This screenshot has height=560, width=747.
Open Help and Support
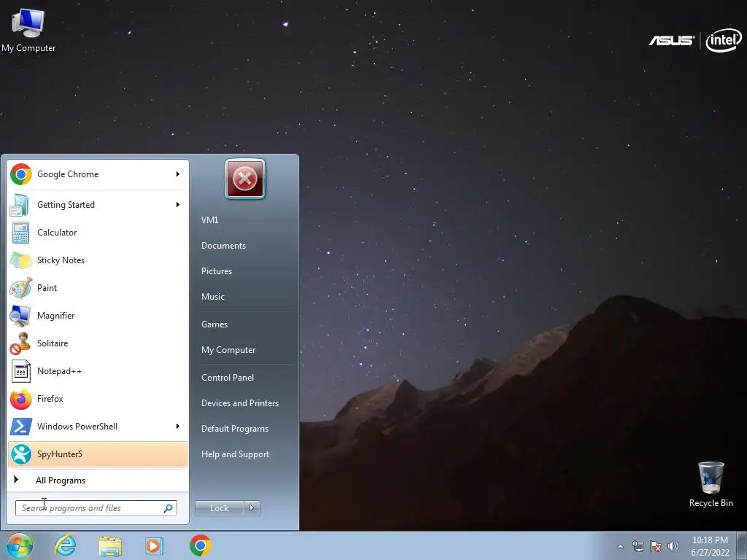[235, 454]
